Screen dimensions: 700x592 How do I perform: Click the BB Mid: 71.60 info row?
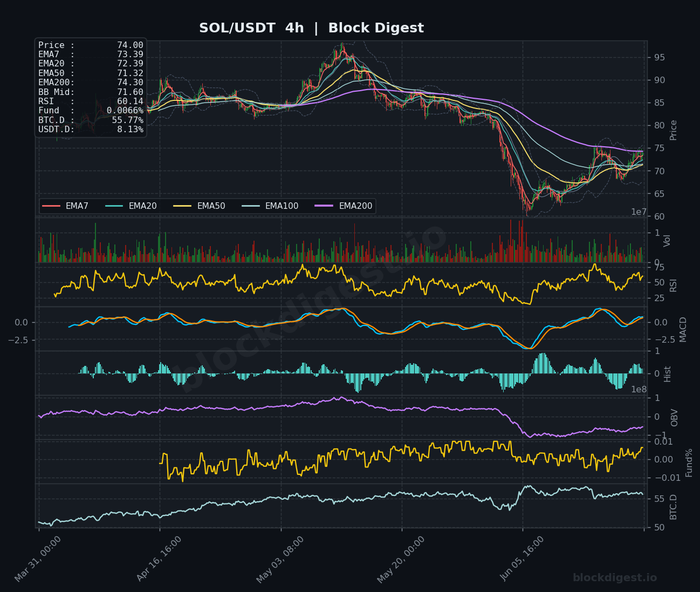pyautogui.click(x=91, y=92)
